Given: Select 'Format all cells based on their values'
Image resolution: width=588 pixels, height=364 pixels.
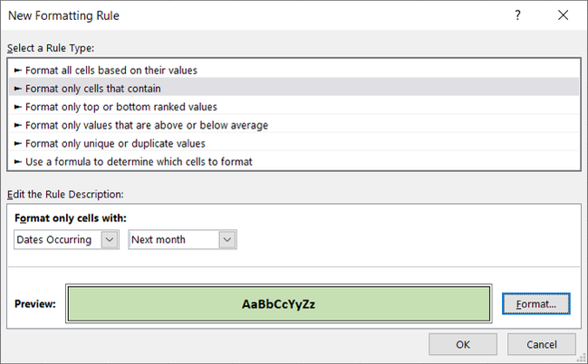Looking at the screenshot, I should pyautogui.click(x=294, y=70).
